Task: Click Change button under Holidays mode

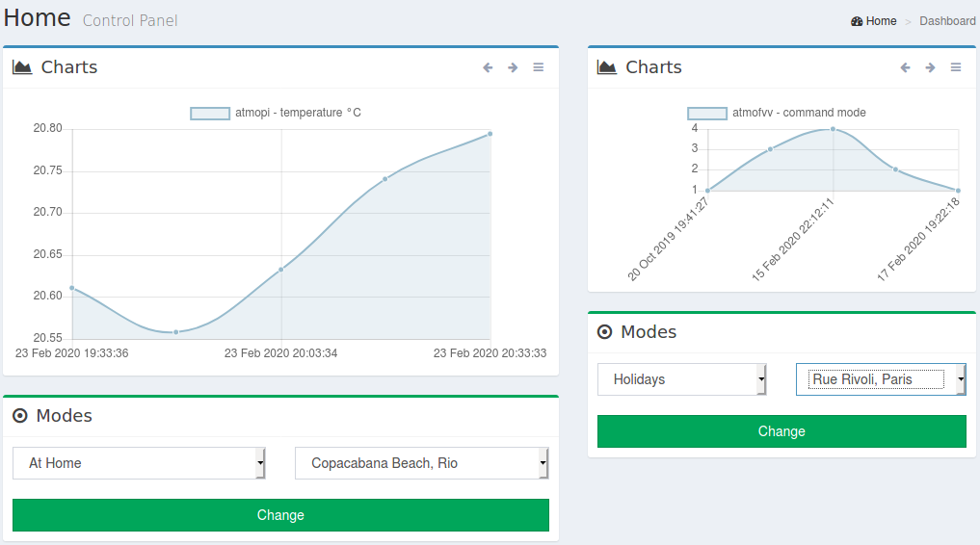Action: 781,431
